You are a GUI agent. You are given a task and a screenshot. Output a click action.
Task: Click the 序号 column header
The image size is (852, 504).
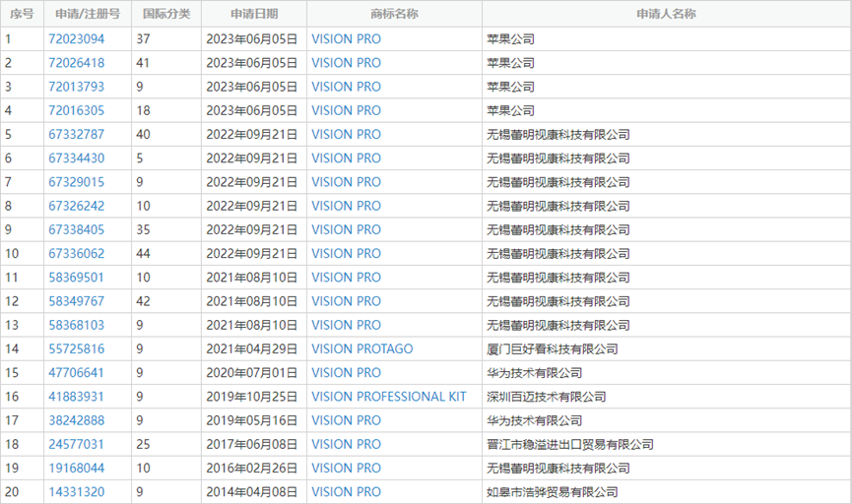[22, 14]
